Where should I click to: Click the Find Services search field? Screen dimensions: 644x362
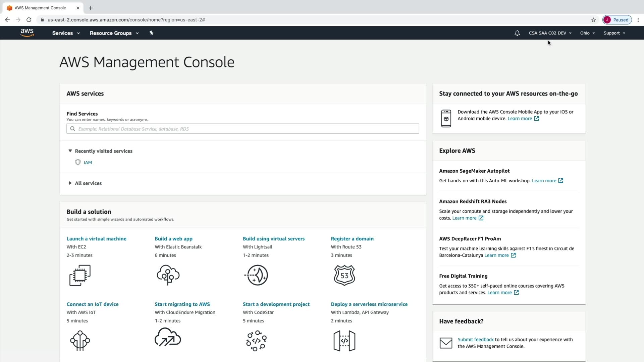pyautogui.click(x=243, y=129)
